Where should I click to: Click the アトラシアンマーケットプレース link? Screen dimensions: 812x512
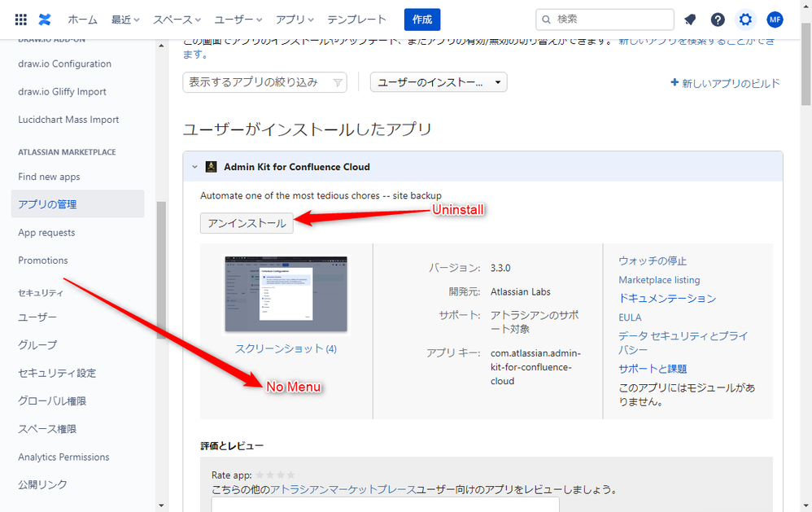click(343, 489)
